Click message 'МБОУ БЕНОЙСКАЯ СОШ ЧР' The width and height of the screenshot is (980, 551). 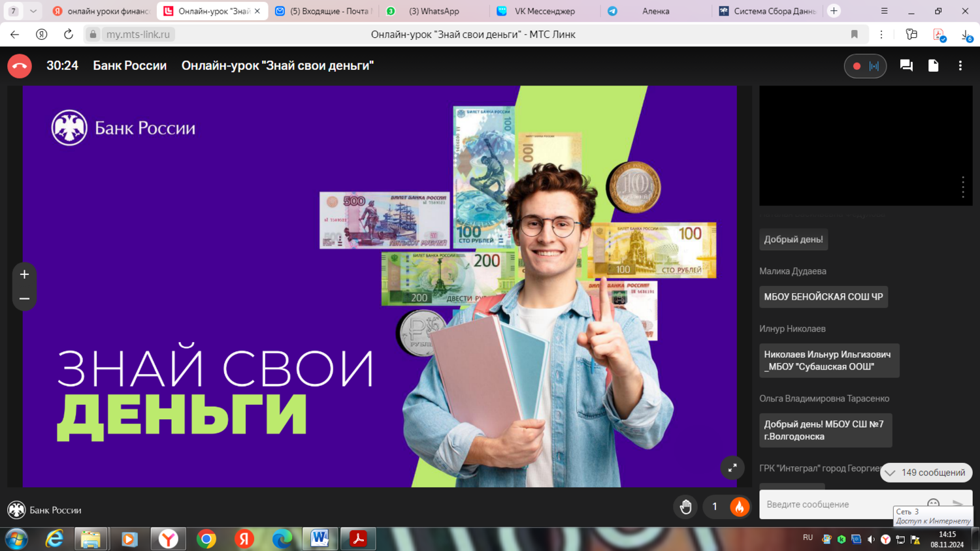tap(823, 297)
